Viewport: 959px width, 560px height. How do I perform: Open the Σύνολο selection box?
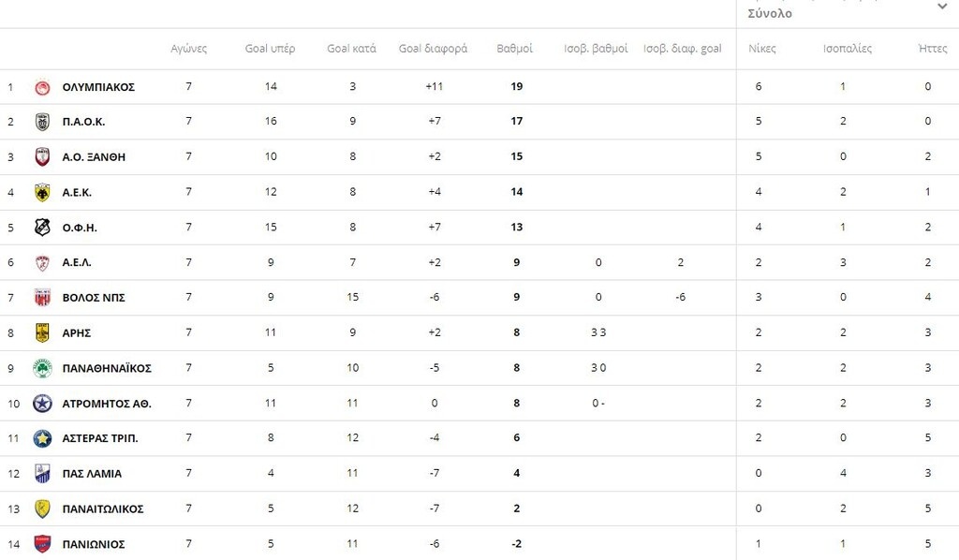click(x=848, y=13)
